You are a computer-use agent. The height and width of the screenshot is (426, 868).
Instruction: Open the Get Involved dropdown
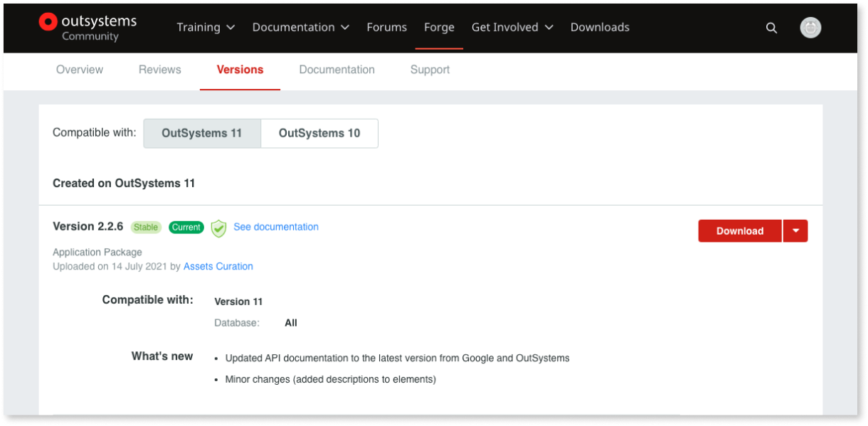click(512, 27)
